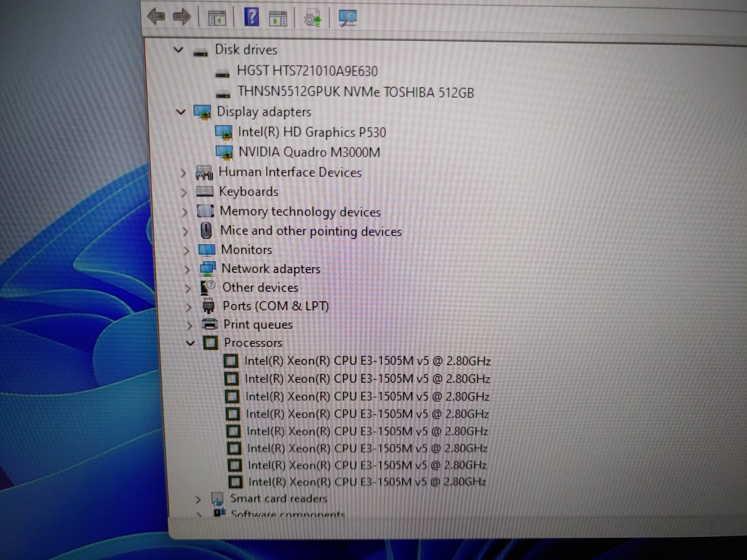This screenshot has width=747, height=560.
Task: Scan for hardware changes via monitor icon
Action: click(347, 18)
